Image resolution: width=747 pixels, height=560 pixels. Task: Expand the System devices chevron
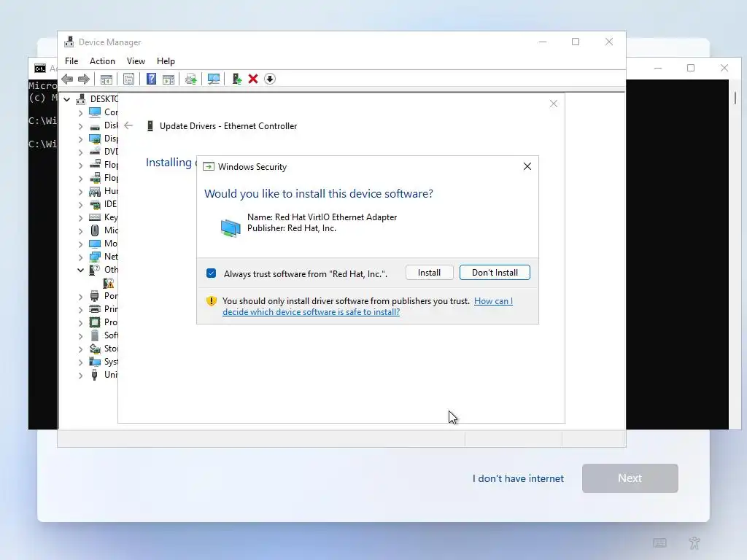80,362
